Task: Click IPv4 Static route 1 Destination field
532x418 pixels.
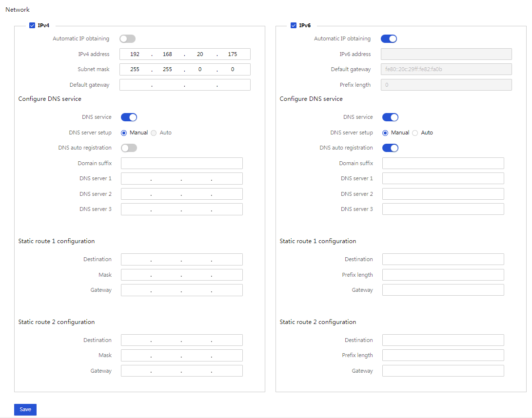Action: [x=182, y=259]
